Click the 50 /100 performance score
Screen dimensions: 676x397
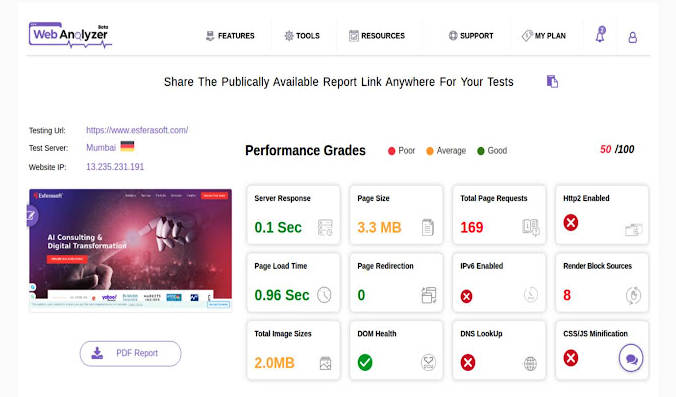[x=617, y=149]
